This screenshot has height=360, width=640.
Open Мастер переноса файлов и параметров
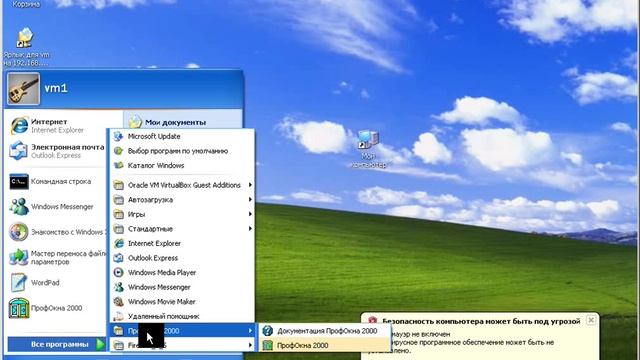click(x=56, y=258)
